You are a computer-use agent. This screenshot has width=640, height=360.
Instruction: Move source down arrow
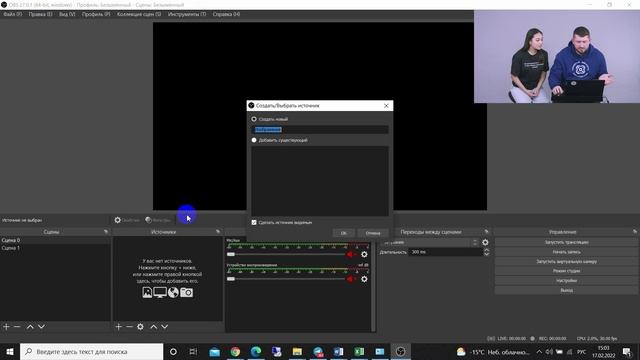pyautogui.click(x=164, y=327)
